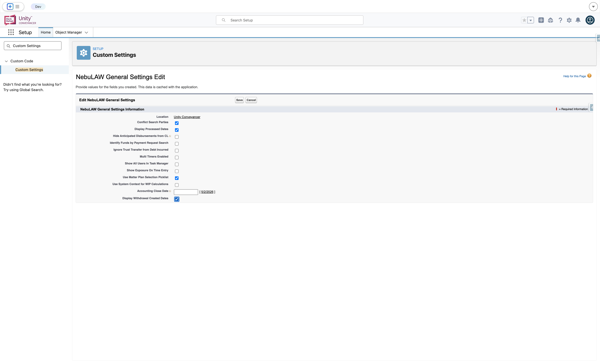Open Trailhead guidance center icon
This screenshot has height=364, width=600.
pos(551,20)
